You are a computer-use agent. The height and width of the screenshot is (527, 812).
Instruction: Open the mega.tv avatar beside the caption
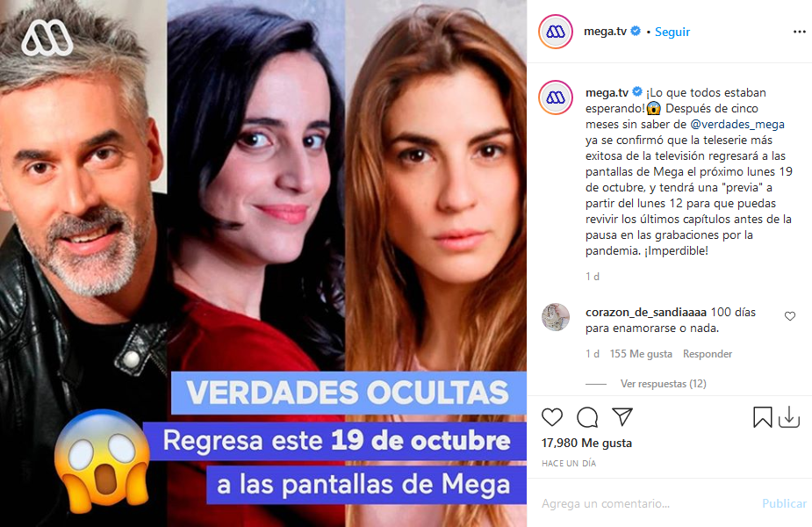pyautogui.click(x=556, y=97)
